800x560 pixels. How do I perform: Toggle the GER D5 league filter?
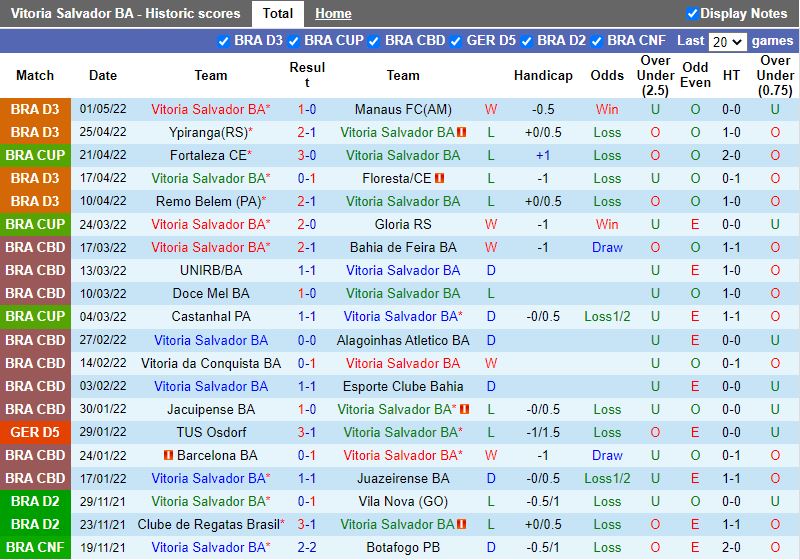coord(456,41)
